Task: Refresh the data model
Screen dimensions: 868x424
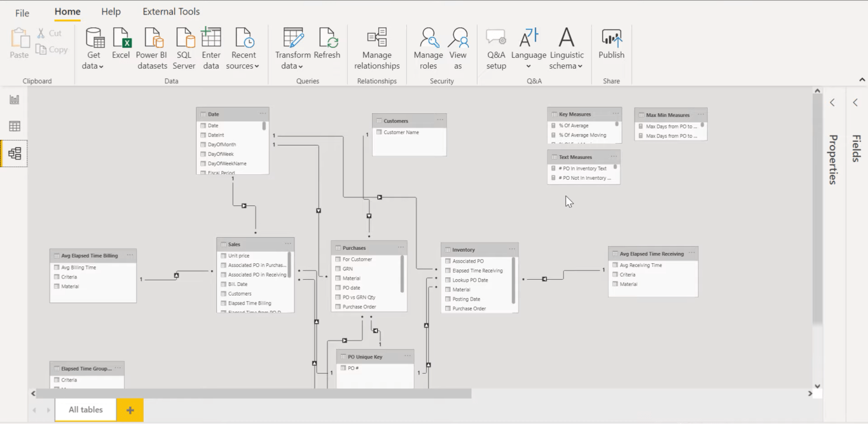Action: pos(327,44)
